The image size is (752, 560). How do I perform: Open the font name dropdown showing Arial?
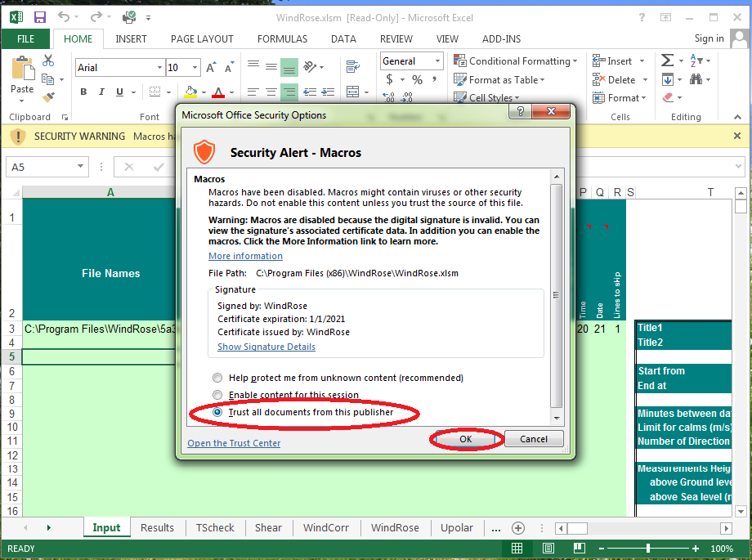point(159,68)
